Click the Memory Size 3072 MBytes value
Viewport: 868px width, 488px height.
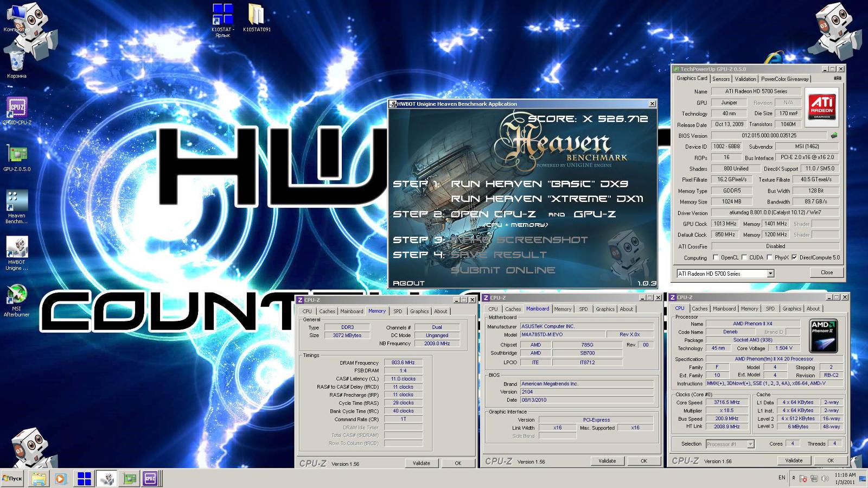[347, 335]
